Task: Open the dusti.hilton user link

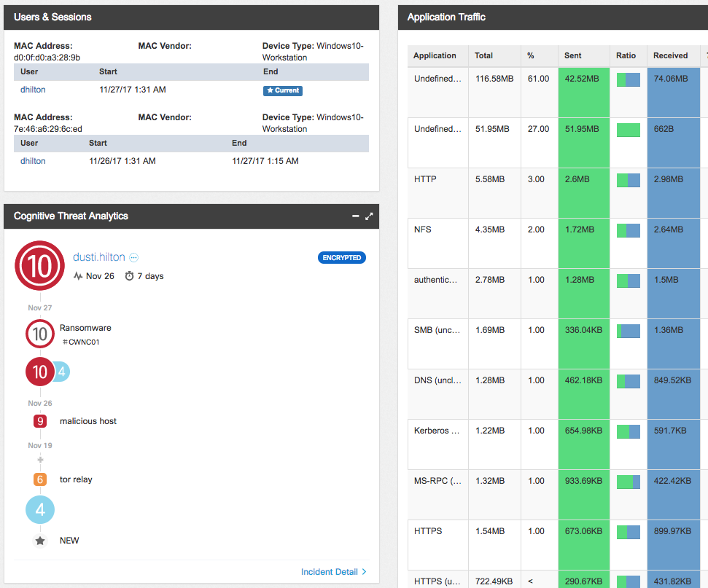Action: coord(98,257)
